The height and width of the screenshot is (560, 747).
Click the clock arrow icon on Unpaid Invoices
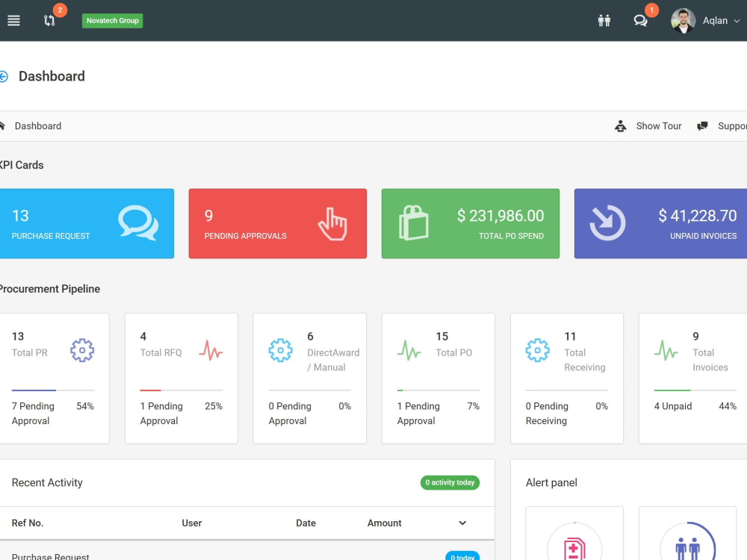pyautogui.click(x=607, y=223)
